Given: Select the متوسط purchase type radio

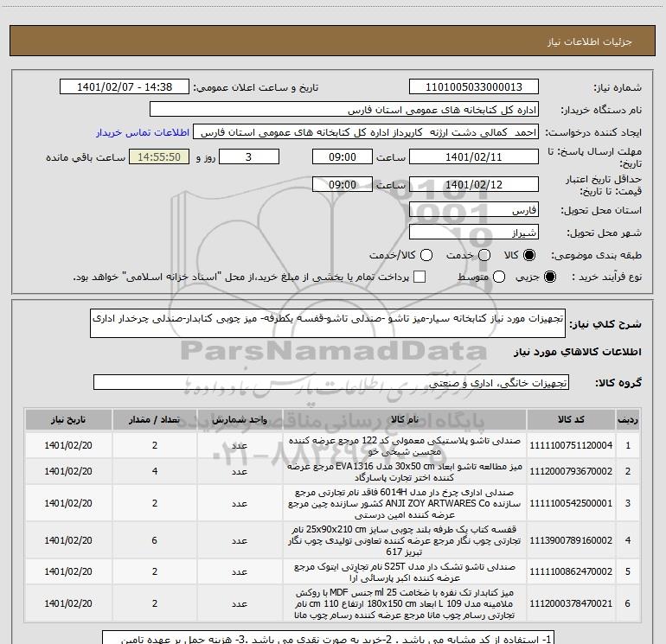Looking at the screenshot, I should pos(499,277).
